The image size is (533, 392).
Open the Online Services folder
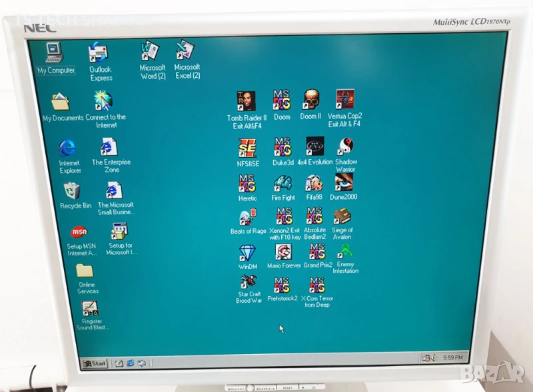point(85,270)
